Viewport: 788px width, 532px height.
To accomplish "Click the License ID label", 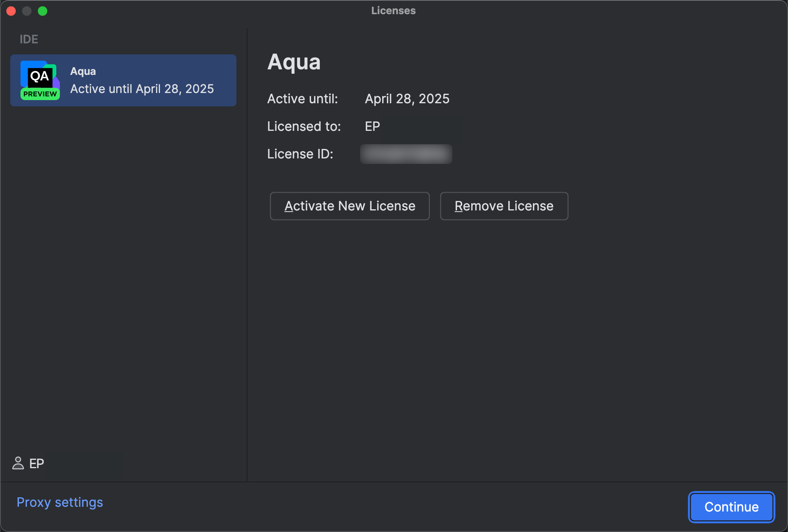I will coord(300,154).
